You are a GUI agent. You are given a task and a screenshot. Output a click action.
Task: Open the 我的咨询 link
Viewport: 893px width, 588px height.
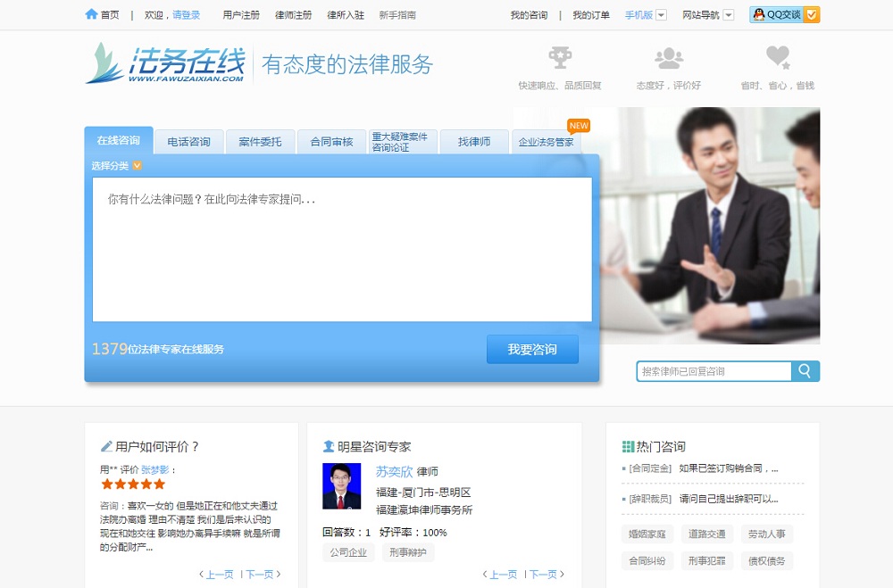pyautogui.click(x=529, y=15)
